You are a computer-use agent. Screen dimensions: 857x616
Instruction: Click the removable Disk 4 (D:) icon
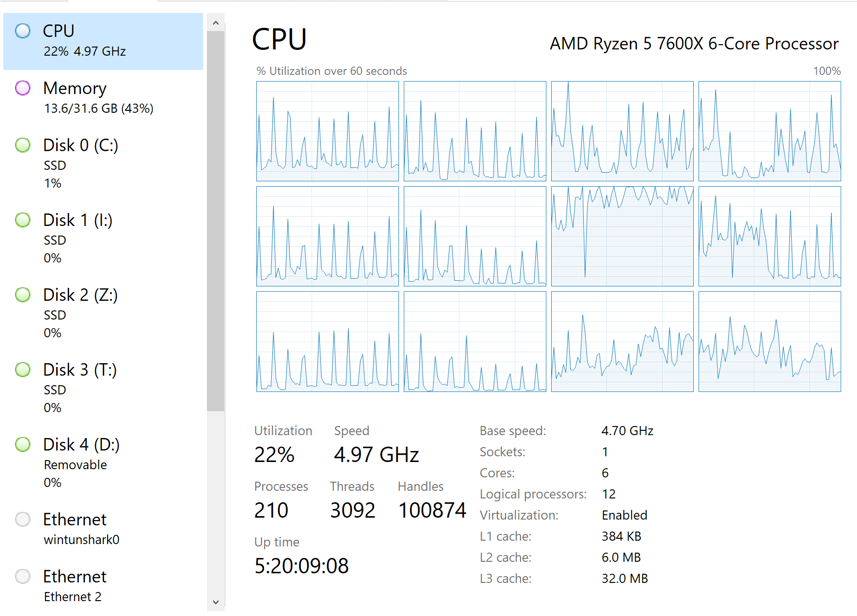click(x=23, y=444)
